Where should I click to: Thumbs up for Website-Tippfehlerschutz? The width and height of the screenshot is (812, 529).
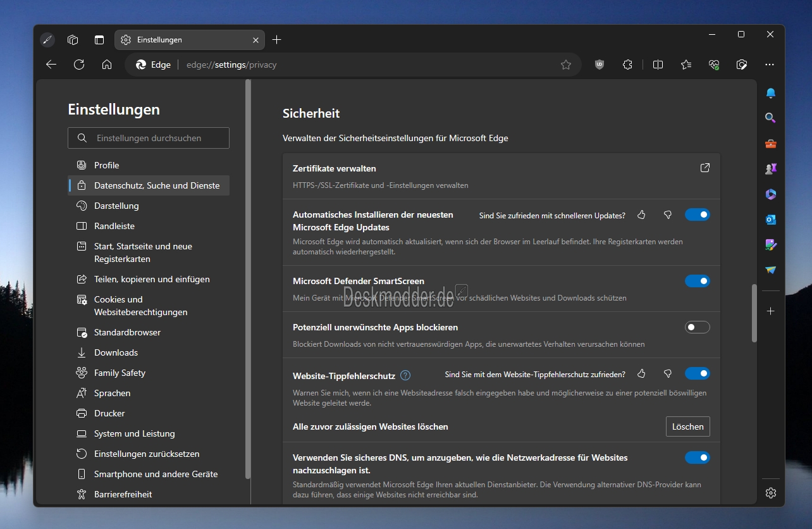pos(641,374)
